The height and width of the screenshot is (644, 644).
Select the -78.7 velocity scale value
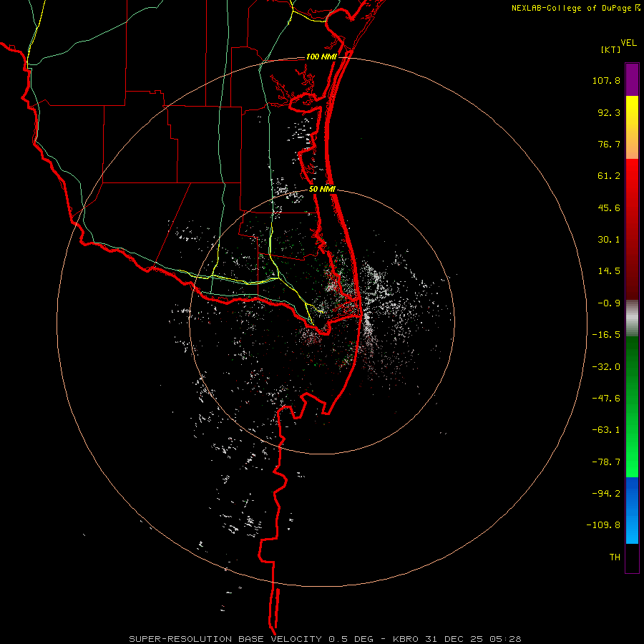click(x=606, y=462)
